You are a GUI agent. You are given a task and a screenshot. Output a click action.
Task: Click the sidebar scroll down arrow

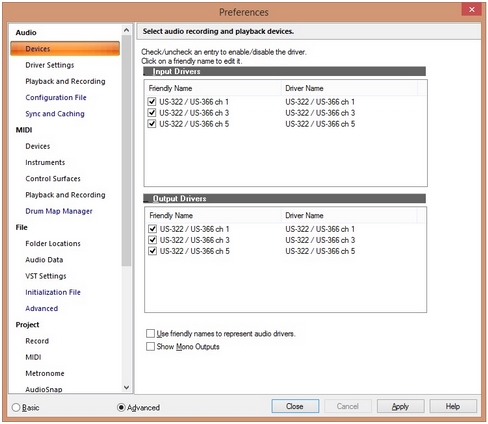126,387
